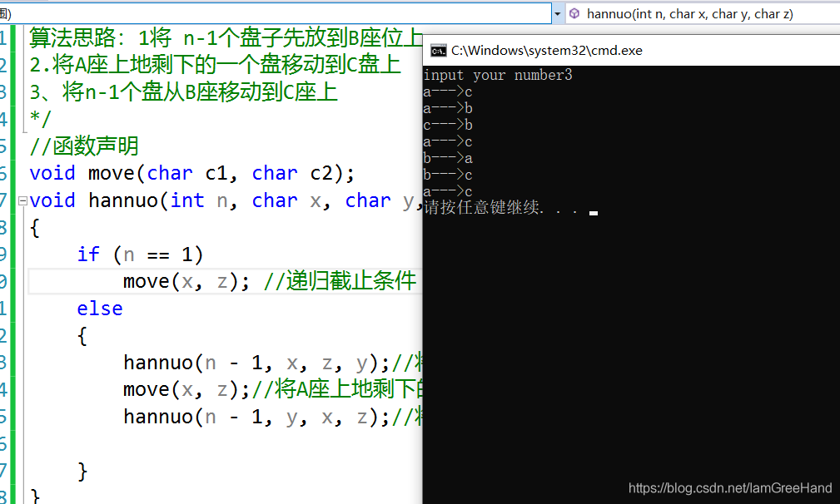Click the 'void move(char c1, char c2);' line
840x504 pixels.
point(191,173)
